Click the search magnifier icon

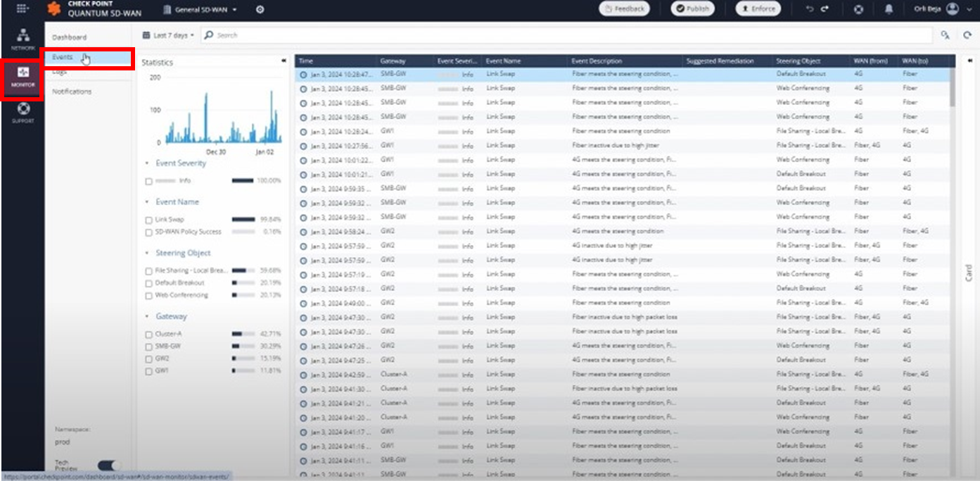click(208, 35)
